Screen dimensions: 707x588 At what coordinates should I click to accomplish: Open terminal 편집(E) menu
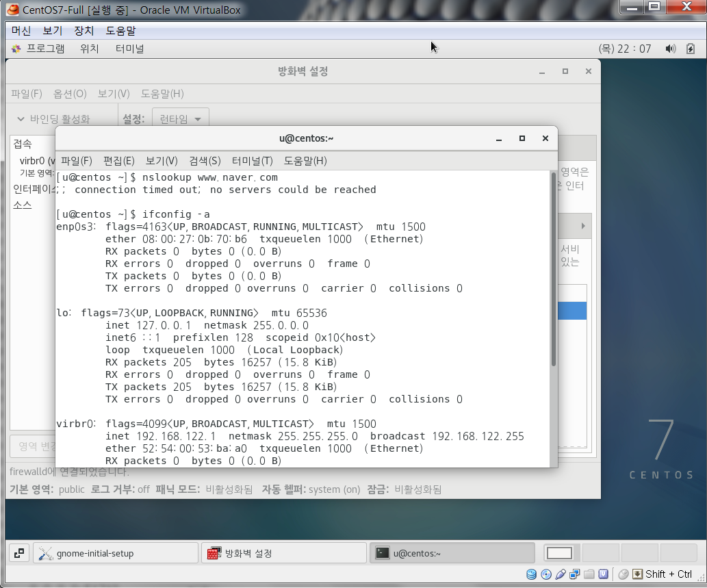click(119, 161)
